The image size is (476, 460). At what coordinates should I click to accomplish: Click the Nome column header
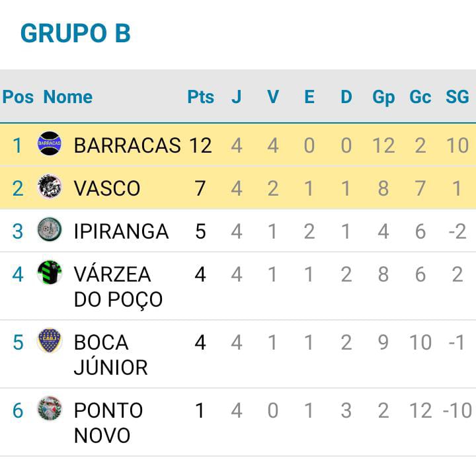pos(68,96)
